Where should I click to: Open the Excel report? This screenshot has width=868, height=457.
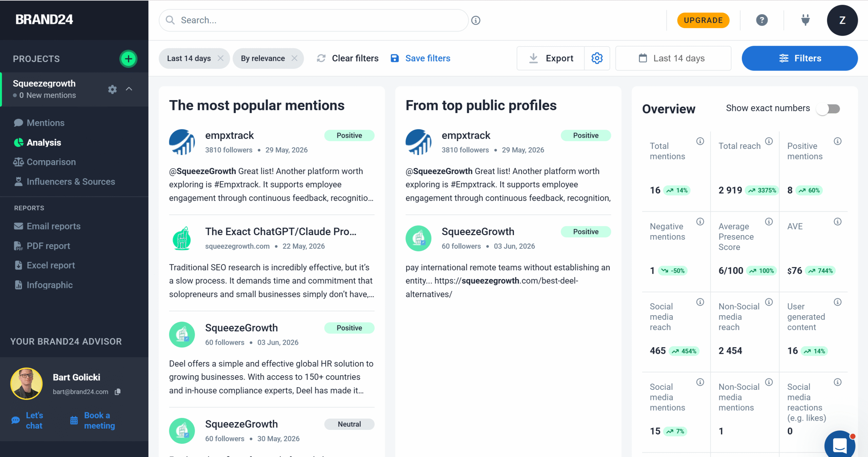(44, 265)
